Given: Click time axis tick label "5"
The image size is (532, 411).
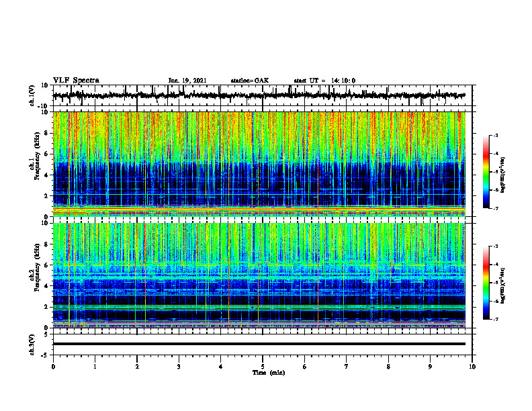Looking at the screenshot, I should [x=263, y=367].
